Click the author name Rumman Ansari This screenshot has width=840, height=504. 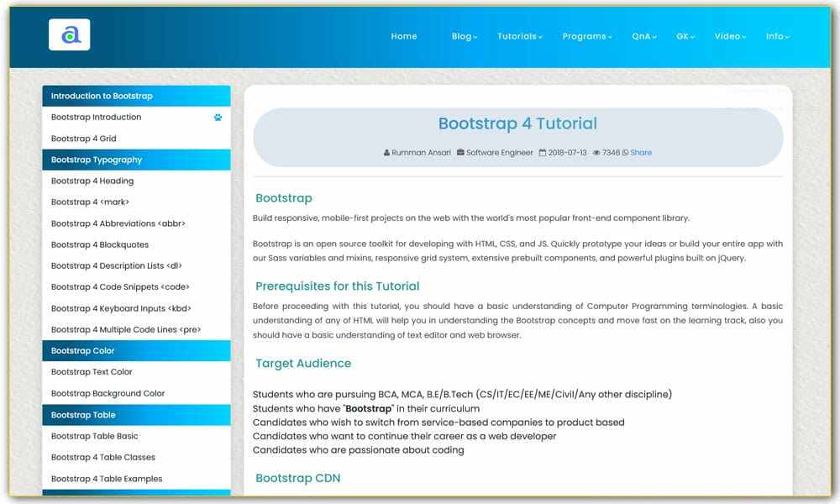421,153
